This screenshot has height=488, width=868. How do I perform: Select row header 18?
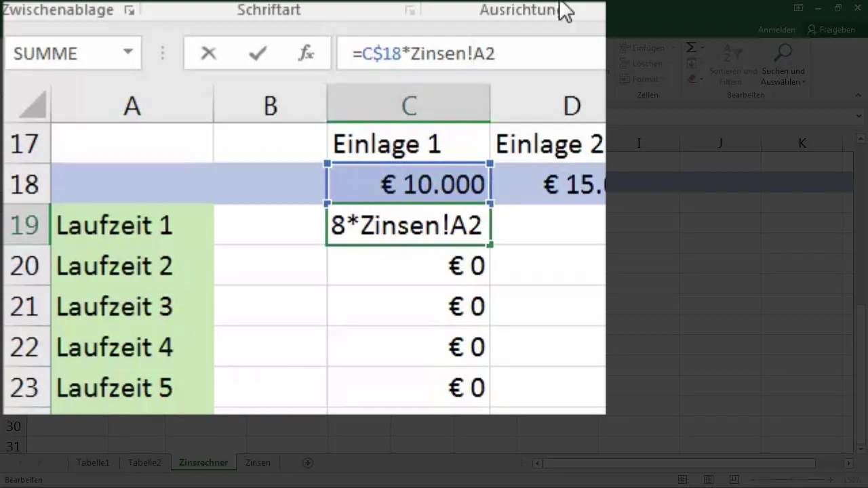coord(26,184)
